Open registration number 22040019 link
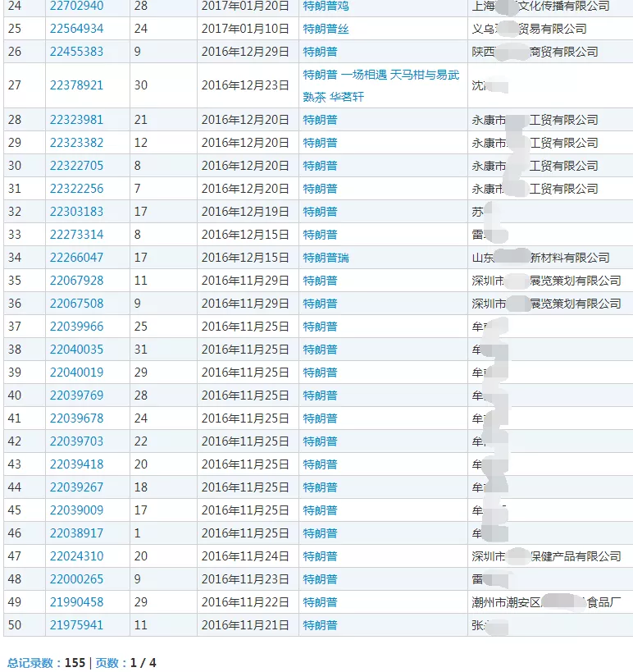The image size is (633, 672). tap(76, 373)
